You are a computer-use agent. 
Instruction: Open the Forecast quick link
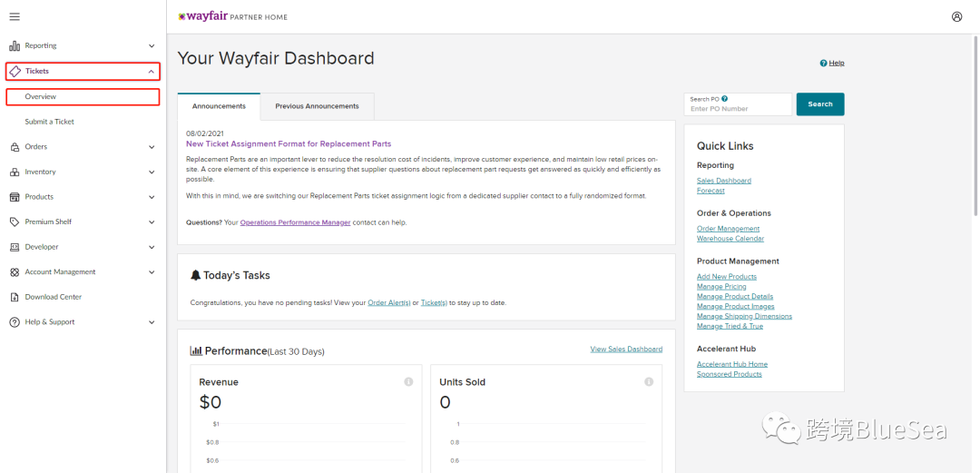click(x=710, y=191)
